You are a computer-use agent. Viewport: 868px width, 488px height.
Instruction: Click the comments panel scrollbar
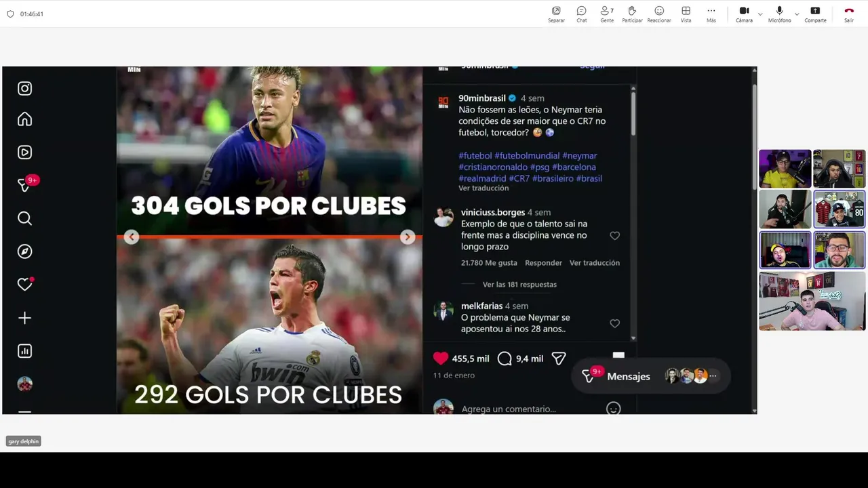[x=633, y=113]
